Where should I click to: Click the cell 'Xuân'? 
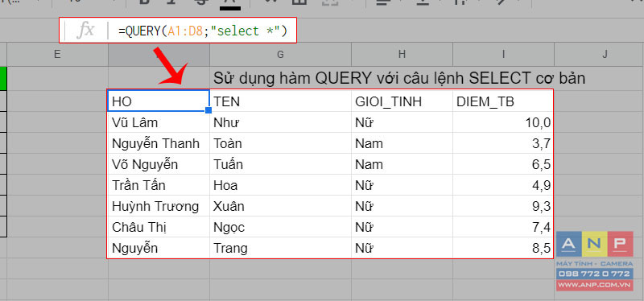point(280,206)
